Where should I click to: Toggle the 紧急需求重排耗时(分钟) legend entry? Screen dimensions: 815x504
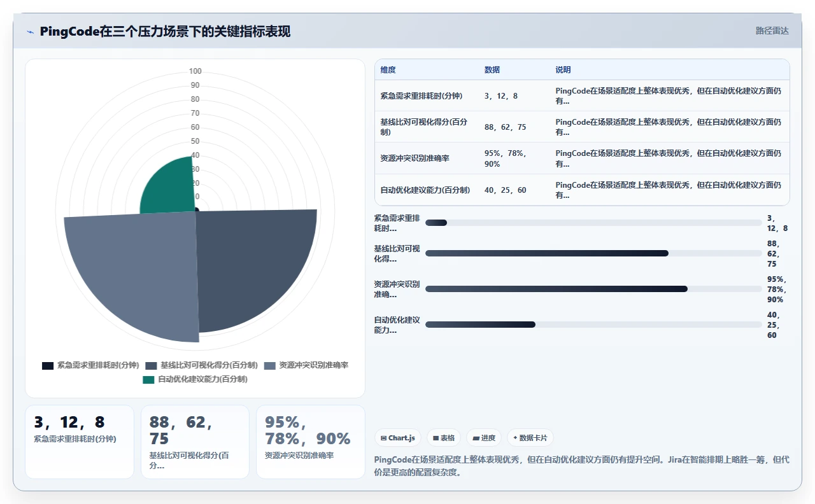[x=90, y=365]
